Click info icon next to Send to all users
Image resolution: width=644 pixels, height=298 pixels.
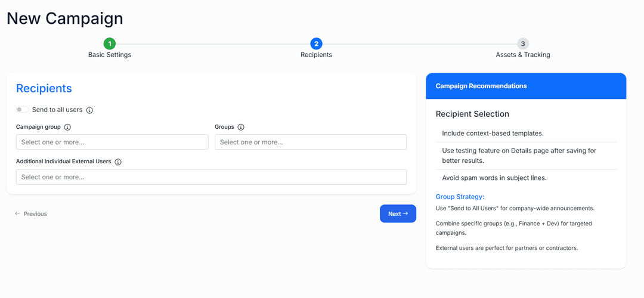coord(89,110)
